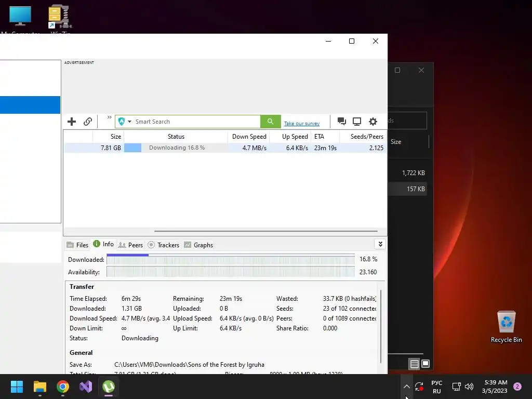Select the WinZip desktop shortcut icon

[x=60, y=20]
